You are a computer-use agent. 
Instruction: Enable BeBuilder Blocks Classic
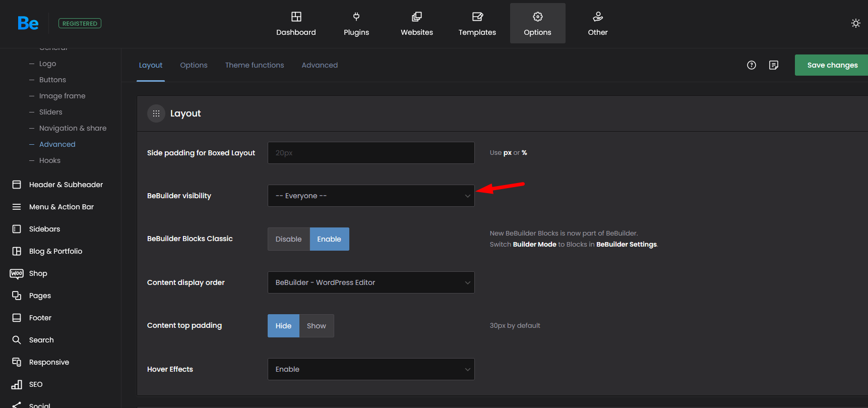pos(329,239)
